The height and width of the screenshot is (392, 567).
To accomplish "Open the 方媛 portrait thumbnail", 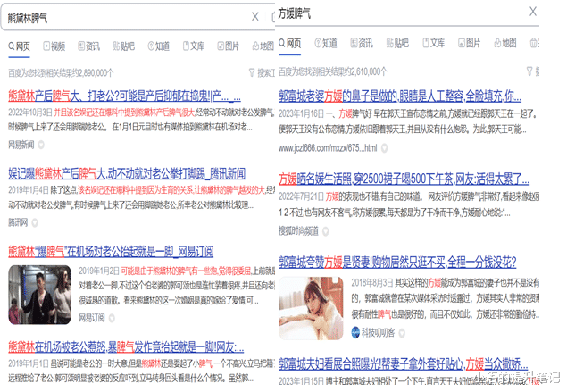I will point(311,308).
